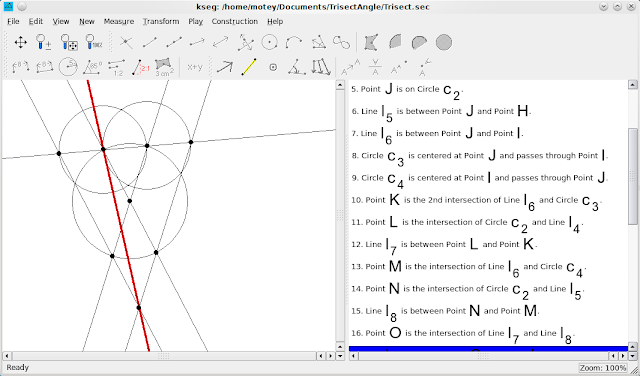Create new filled Polygon
640x376 pixels.
pyautogui.click(x=371, y=42)
